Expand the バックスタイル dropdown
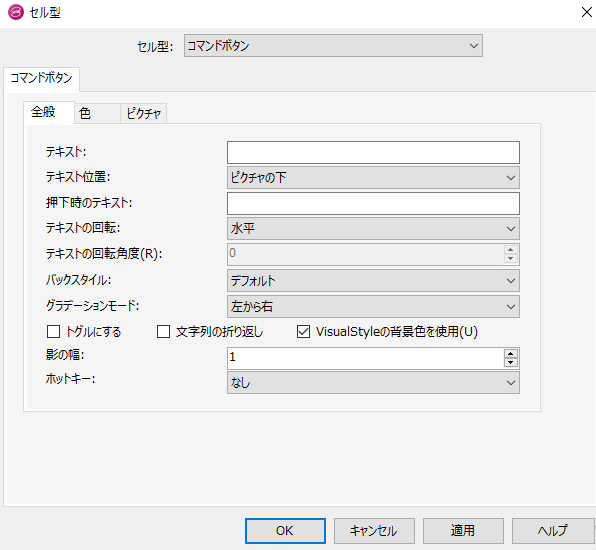 pos(373,281)
